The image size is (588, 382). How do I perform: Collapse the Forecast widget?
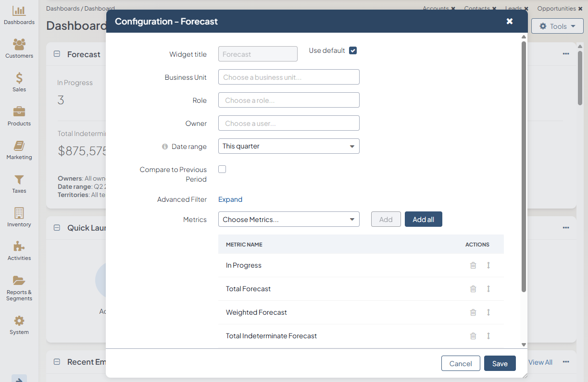pos(57,54)
